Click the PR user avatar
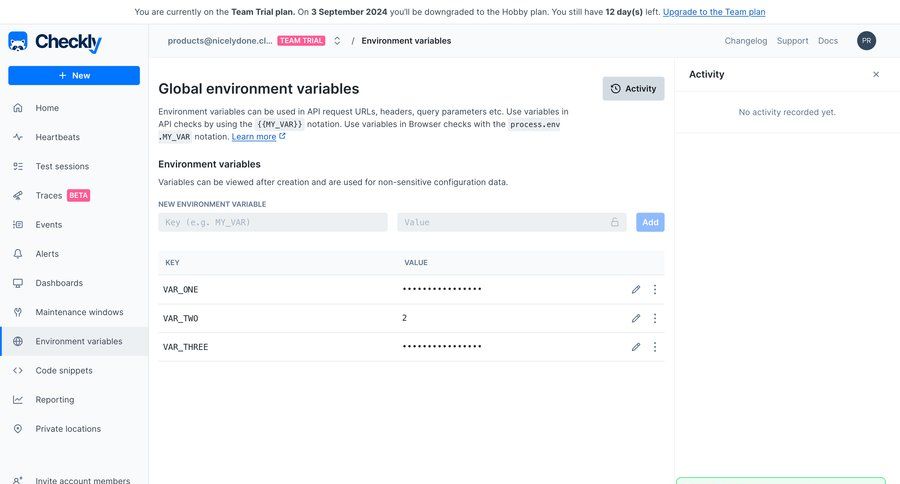The image size is (900, 484). pos(866,41)
